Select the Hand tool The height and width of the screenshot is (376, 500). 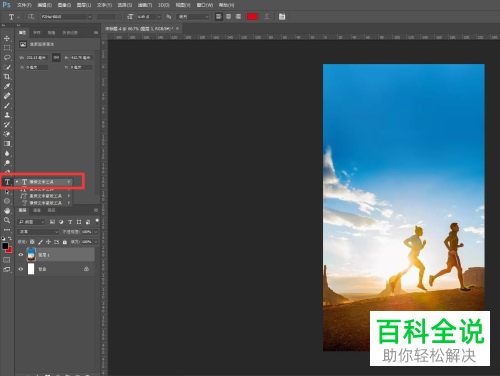click(x=7, y=211)
